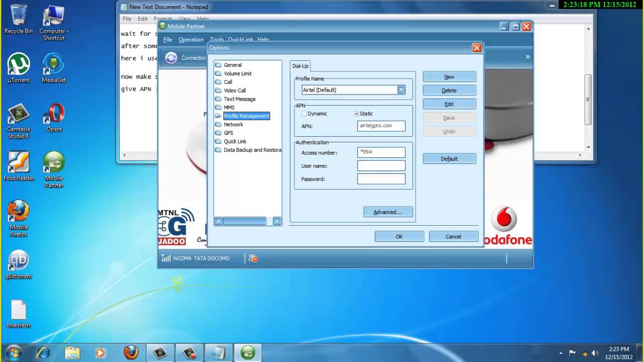Open the qBittorrent desktop icon

click(x=19, y=264)
